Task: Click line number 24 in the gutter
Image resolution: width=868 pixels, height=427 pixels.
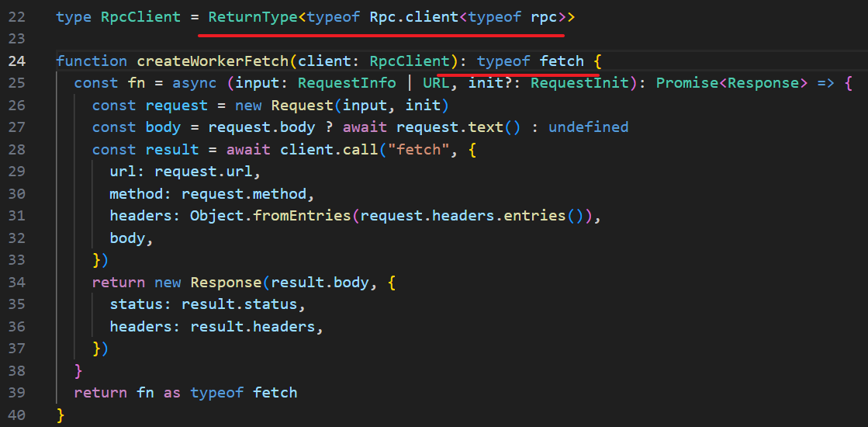Action: pos(16,61)
